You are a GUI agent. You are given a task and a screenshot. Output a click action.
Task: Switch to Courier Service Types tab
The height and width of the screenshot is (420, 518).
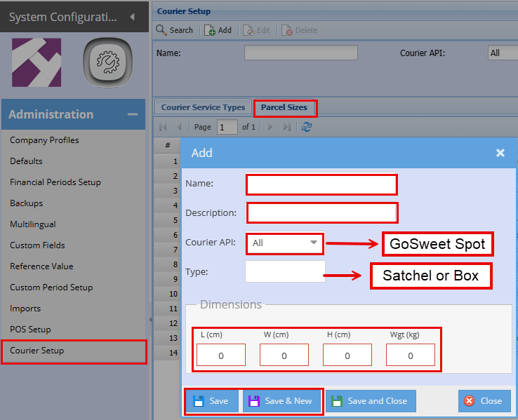(203, 107)
